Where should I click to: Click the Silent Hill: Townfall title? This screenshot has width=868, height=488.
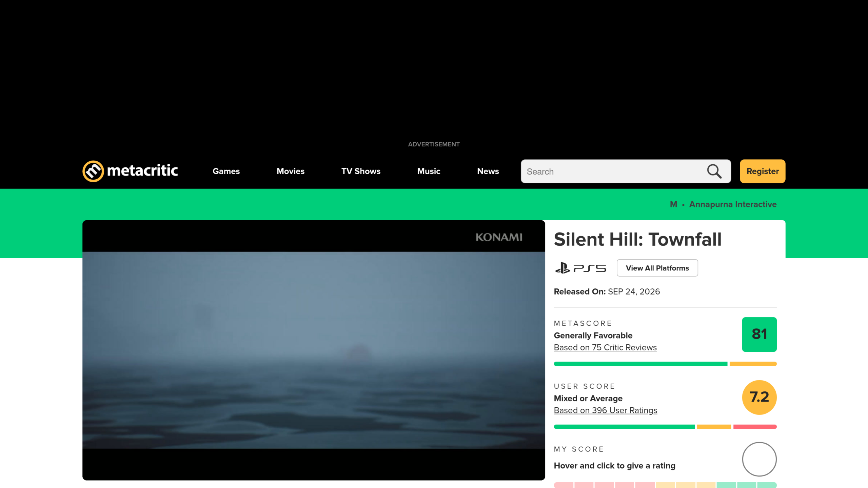coord(637,239)
